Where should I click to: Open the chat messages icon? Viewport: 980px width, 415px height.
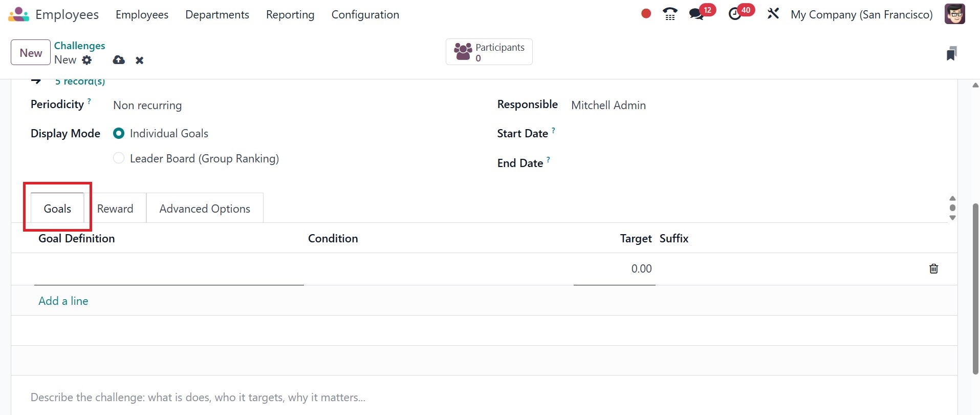point(696,14)
